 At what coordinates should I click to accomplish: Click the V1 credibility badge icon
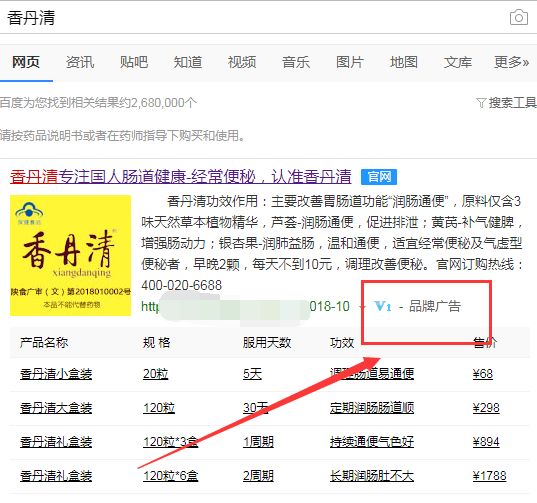[x=383, y=306]
